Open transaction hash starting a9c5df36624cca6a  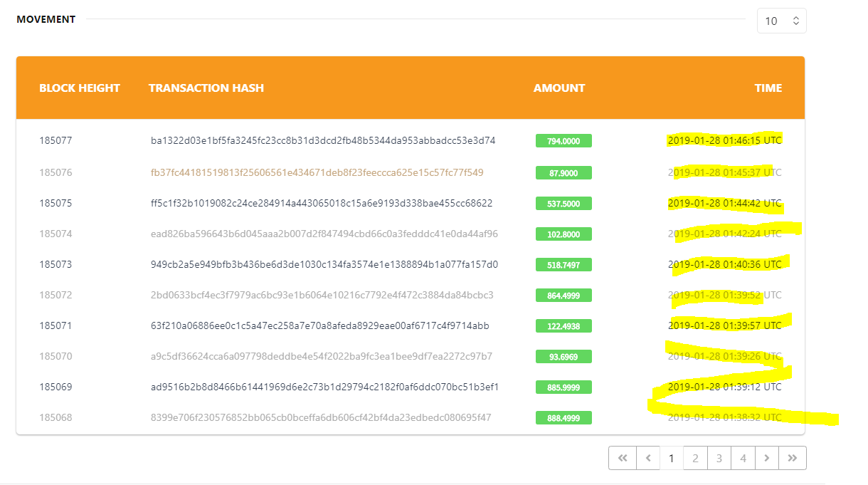322,356
